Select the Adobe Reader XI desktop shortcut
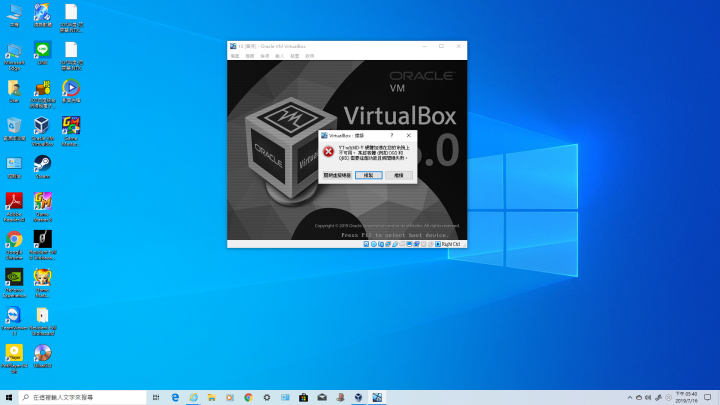720x405 pixels. pyautogui.click(x=14, y=207)
